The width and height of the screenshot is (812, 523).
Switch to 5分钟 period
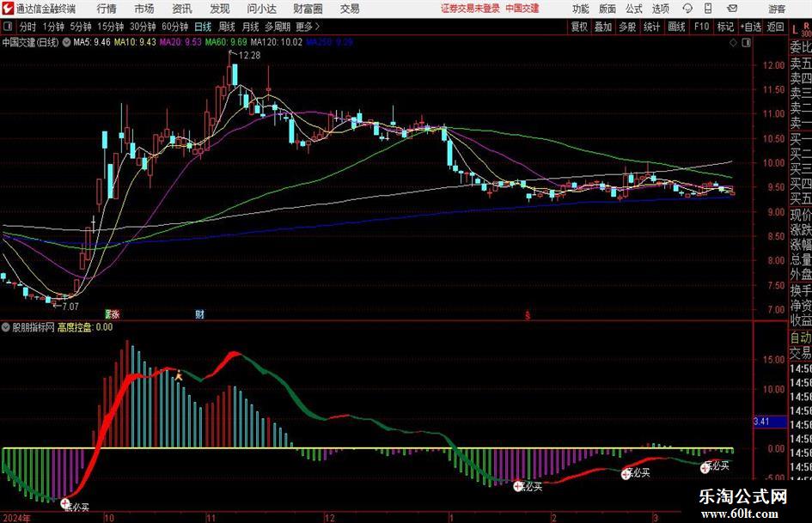click(x=80, y=27)
